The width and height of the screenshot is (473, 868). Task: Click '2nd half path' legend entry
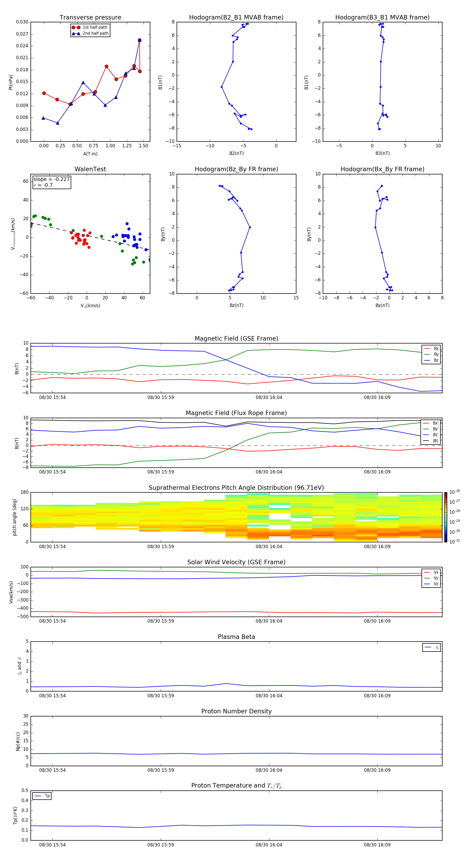tap(90, 33)
